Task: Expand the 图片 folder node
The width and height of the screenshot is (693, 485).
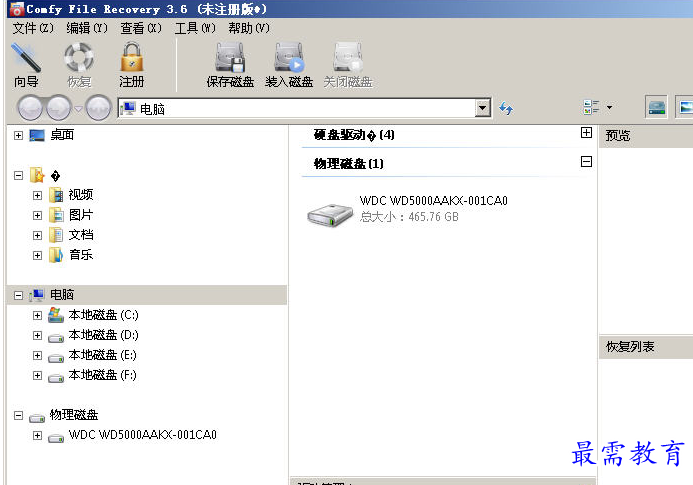Action: pyautogui.click(x=37, y=215)
